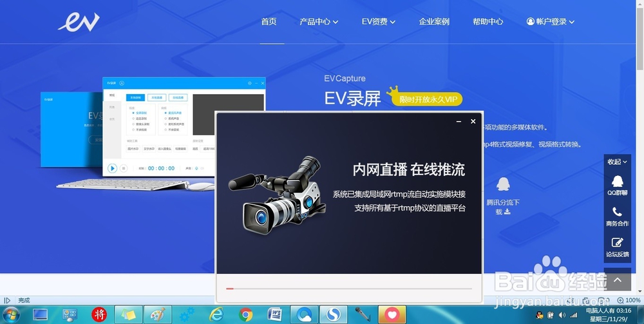The image size is (644, 324).
Task: Open the Paint taskbar icon
Action: (158, 315)
